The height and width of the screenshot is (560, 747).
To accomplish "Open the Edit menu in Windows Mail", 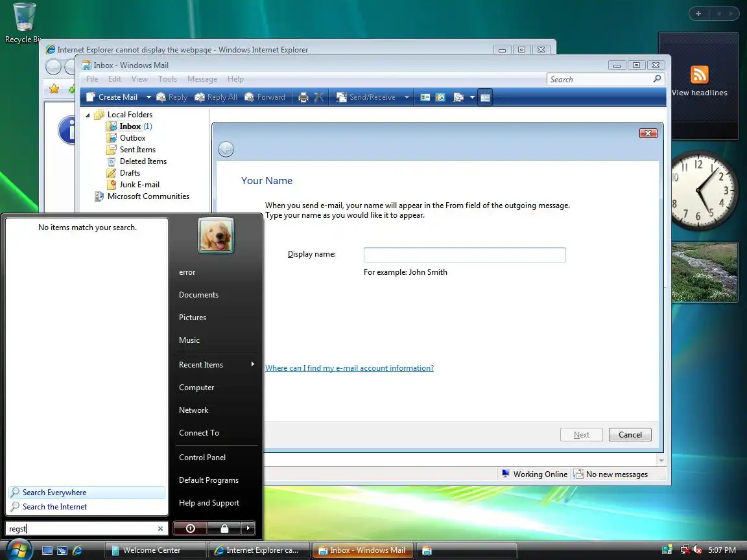I will point(114,79).
